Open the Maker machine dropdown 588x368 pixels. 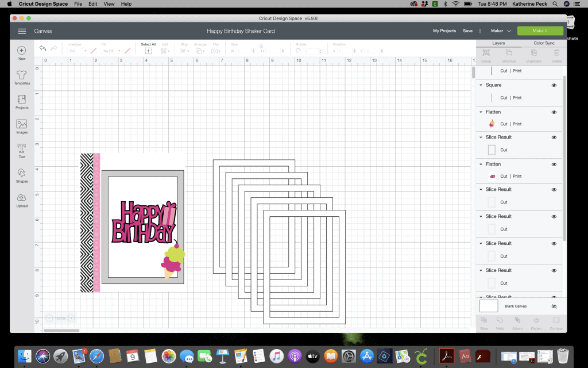click(x=501, y=31)
